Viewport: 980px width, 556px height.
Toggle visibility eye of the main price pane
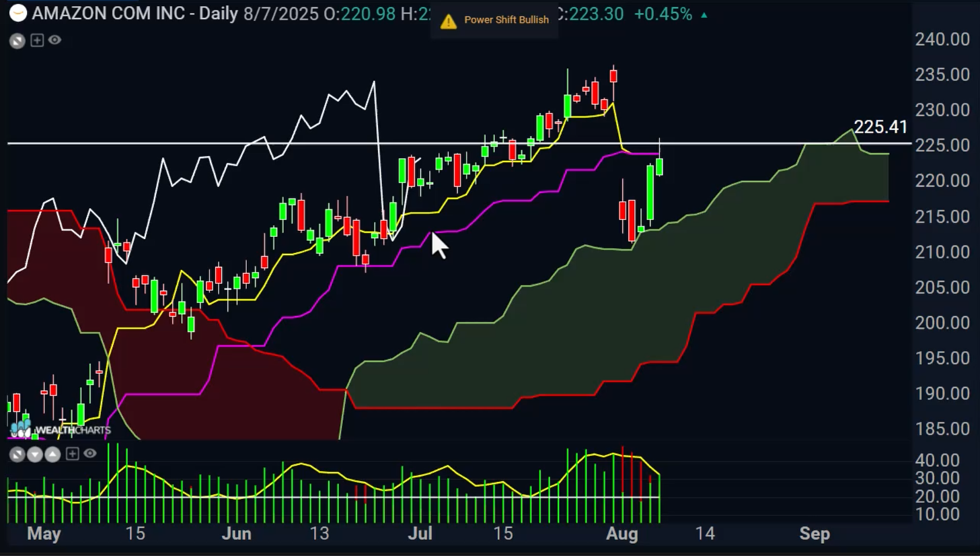55,40
